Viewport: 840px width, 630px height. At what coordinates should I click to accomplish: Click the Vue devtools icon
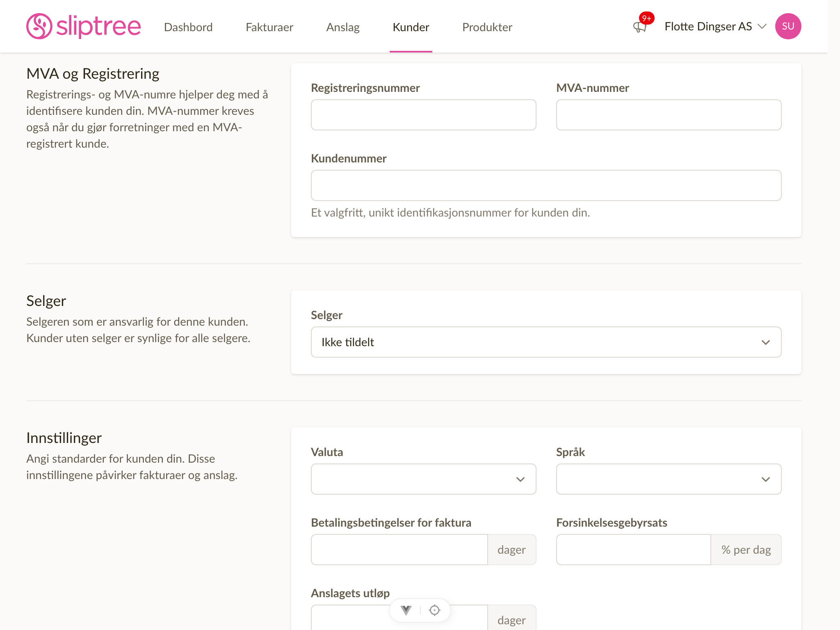406,610
